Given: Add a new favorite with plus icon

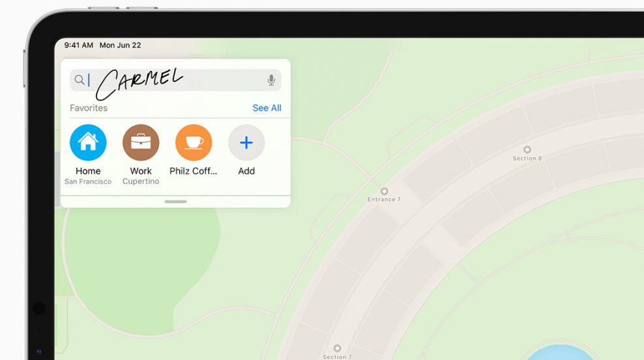Looking at the screenshot, I should coord(246,143).
